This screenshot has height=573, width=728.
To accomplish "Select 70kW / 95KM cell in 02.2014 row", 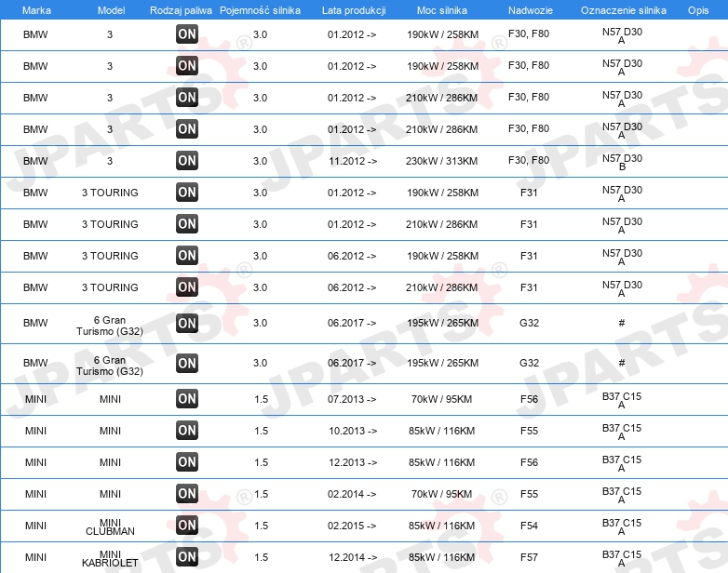I will (441, 494).
